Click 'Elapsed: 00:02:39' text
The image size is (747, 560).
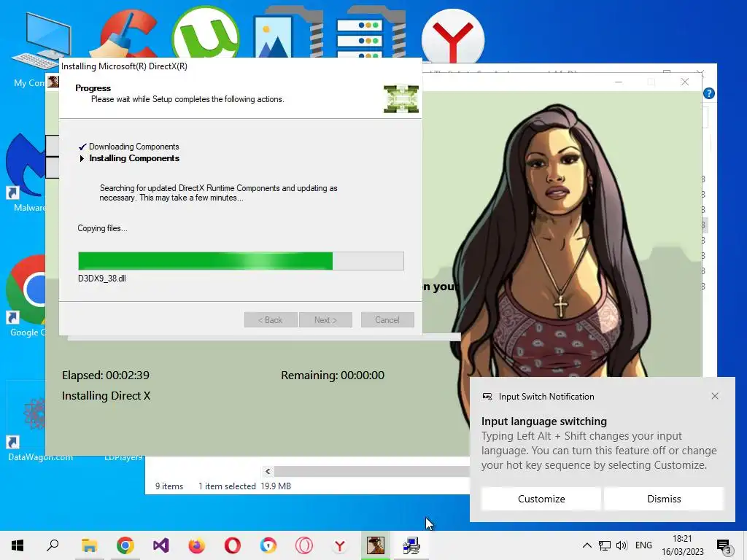(x=106, y=376)
